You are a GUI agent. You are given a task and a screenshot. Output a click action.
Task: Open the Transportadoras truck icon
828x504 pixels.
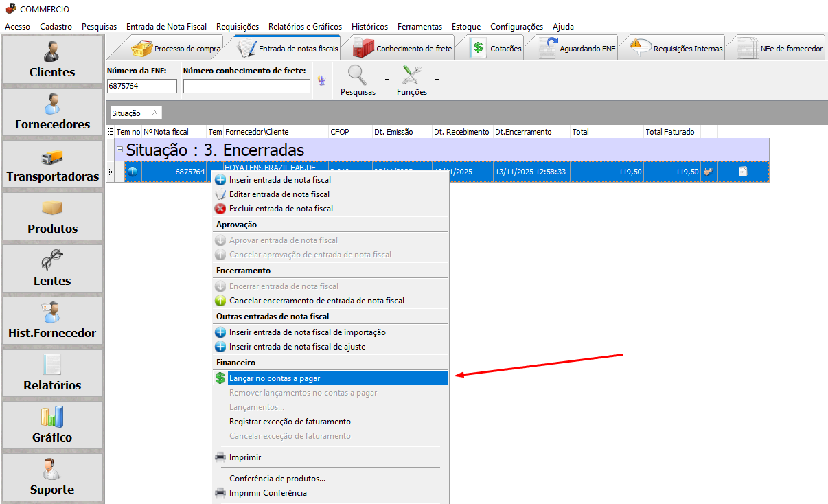52,157
